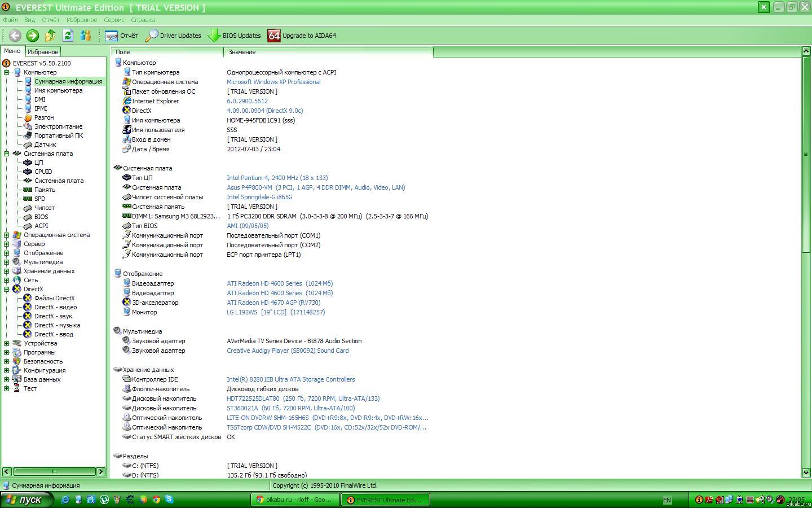Expand the Программы tree node
812x508 pixels.
[x=7, y=352]
